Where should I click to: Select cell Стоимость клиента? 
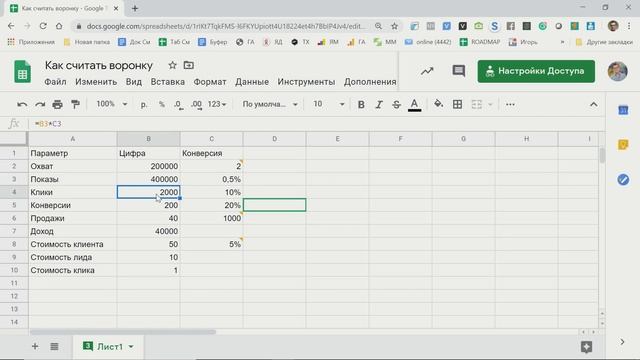coord(73,244)
